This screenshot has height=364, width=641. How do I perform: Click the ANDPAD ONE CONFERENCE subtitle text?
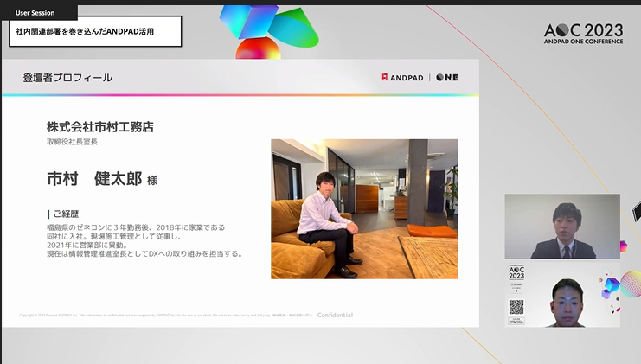[x=583, y=42]
